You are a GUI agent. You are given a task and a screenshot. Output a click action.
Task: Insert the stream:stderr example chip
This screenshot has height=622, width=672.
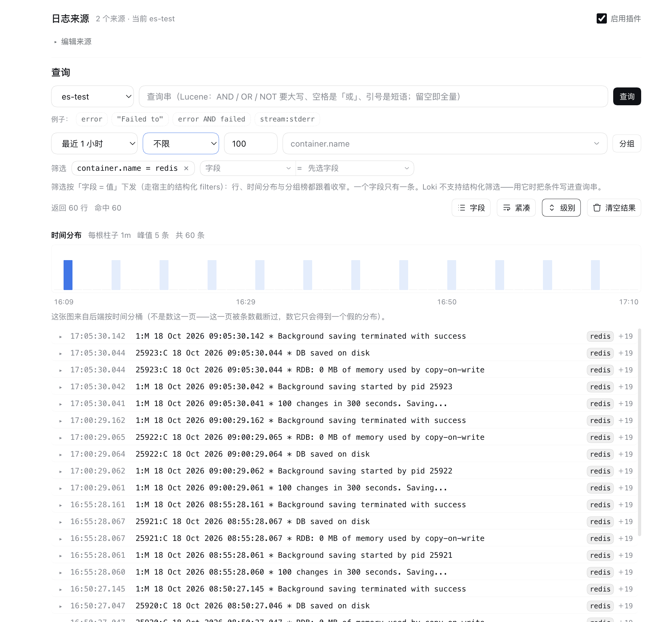pyautogui.click(x=287, y=119)
